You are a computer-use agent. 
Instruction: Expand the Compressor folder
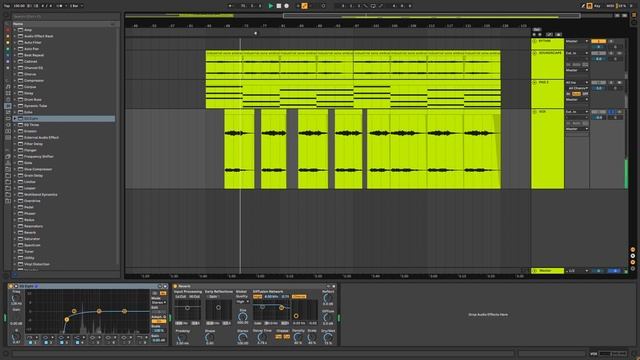[15, 81]
